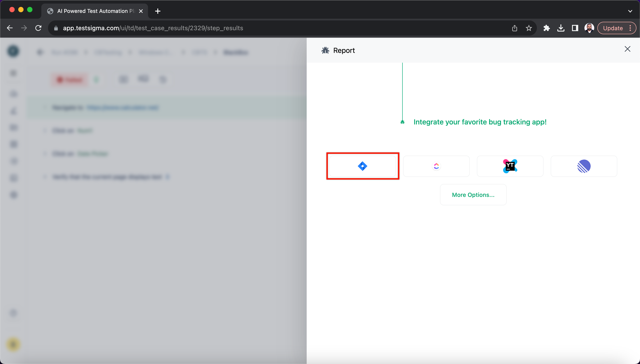
Task: Bookmark this page with the star
Action: (529, 28)
